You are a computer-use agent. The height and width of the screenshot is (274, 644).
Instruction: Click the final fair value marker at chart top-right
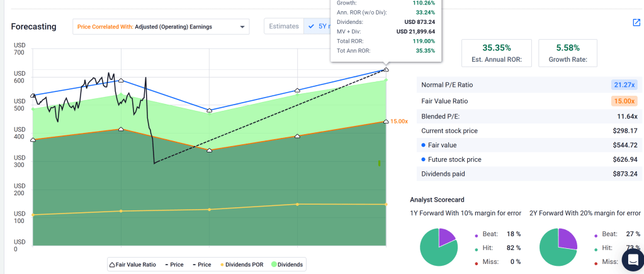click(x=386, y=69)
